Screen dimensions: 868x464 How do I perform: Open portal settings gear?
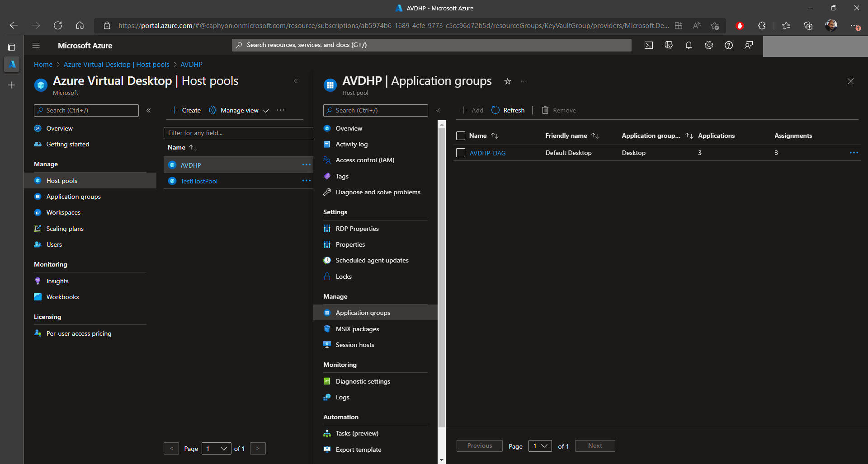point(708,45)
